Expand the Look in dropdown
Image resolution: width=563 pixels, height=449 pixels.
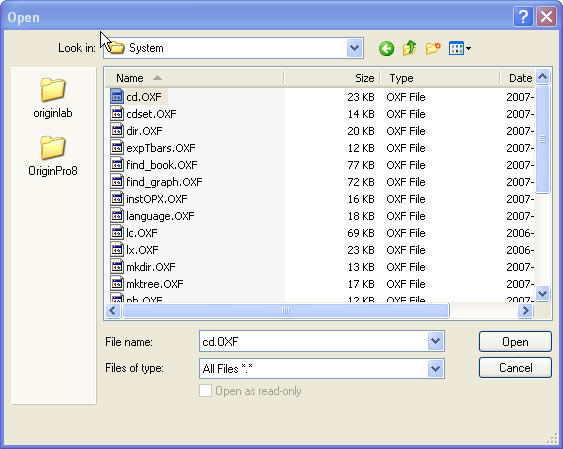[355, 48]
